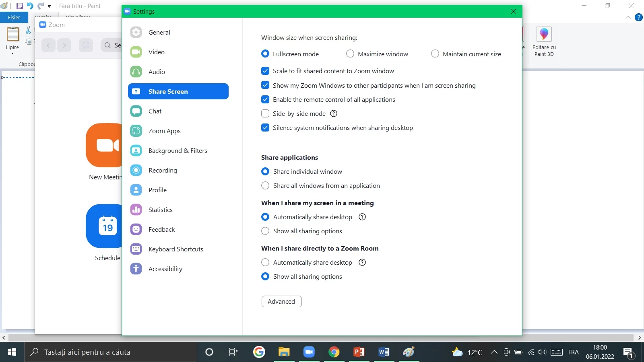This screenshot has height=362, width=644.
Task: Open Advanced share screen settings
Action: pyautogui.click(x=281, y=301)
